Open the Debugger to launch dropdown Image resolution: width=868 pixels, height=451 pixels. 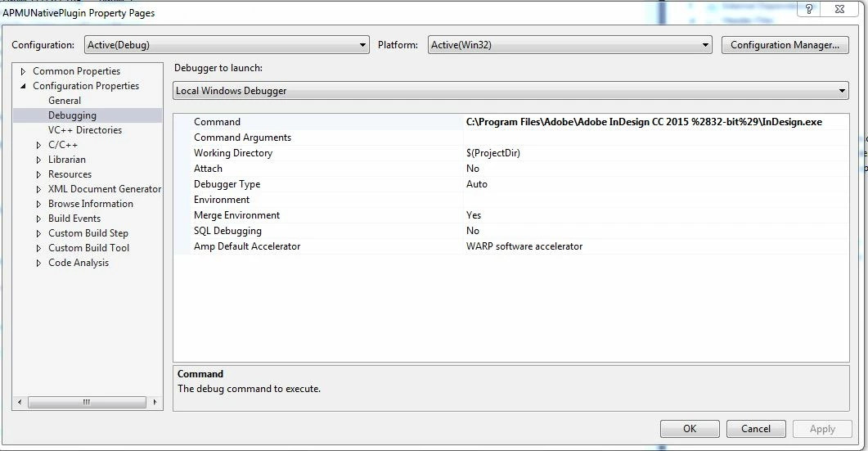click(x=511, y=91)
